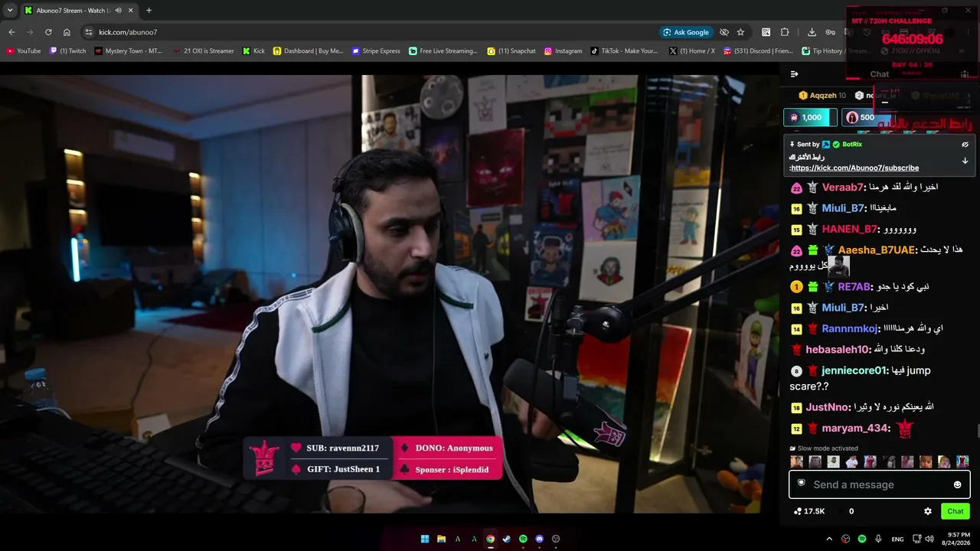Open the camera-blocked eye icon in address bar
This screenshot has width=980, height=551.
pos(724,32)
